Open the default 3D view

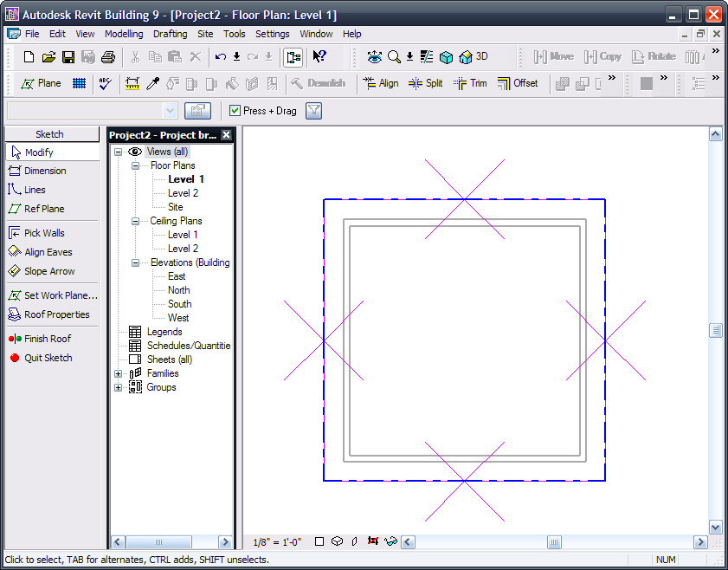474,57
